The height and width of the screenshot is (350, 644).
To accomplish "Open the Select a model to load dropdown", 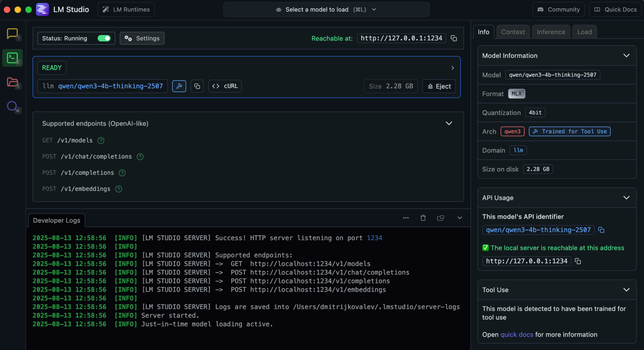I will (x=326, y=9).
